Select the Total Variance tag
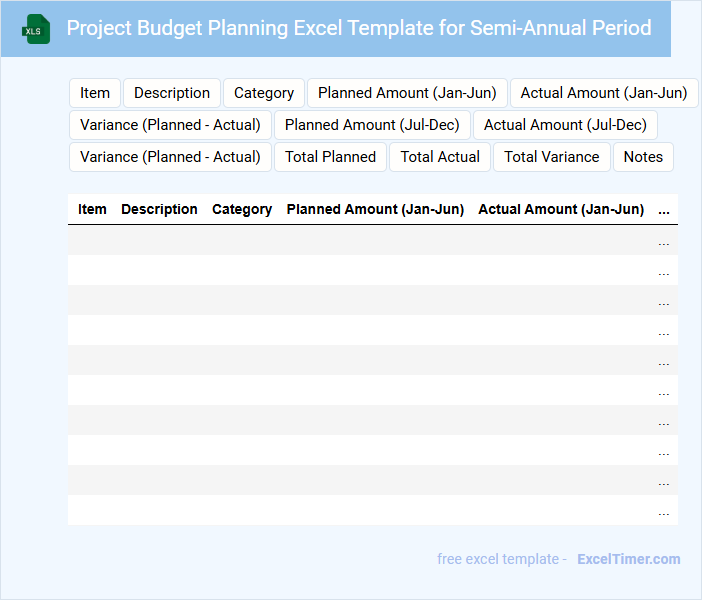The width and height of the screenshot is (702, 600). pyautogui.click(x=552, y=157)
